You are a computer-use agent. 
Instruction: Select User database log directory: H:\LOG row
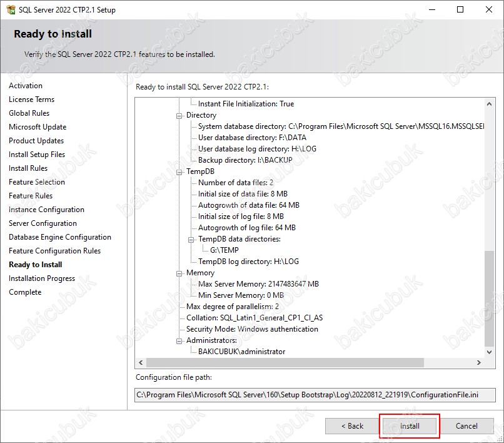point(257,149)
